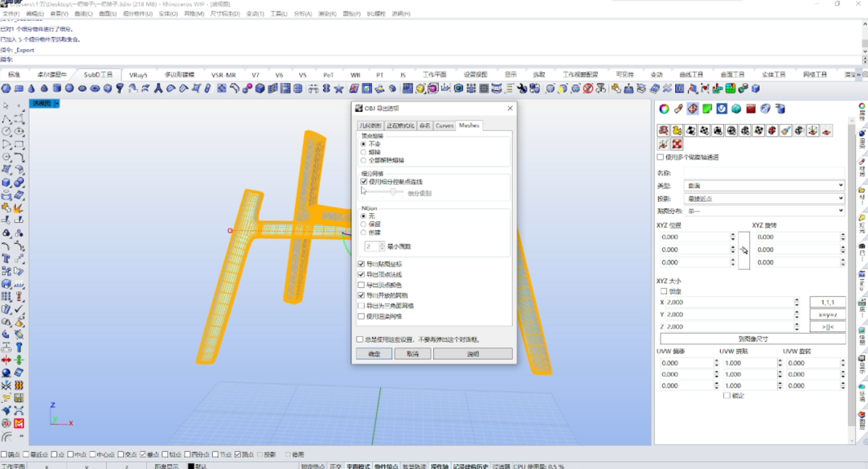Toggle 垂点 object snap checkbox

(x=143, y=455)
